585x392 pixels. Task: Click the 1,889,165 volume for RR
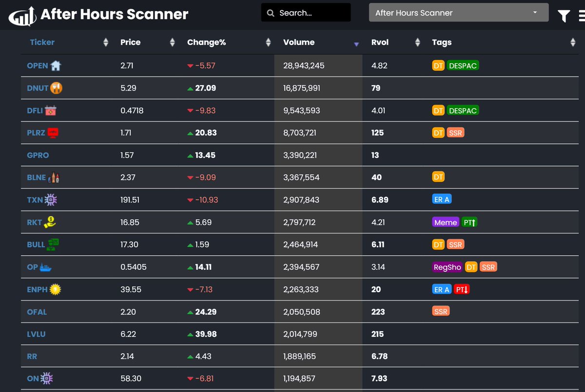pyautogui.click(x=299, y=356)
